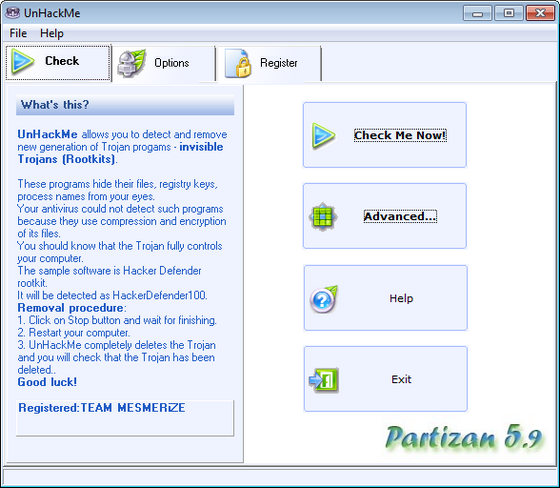Open the Help menu in menu bar

(x=52, y=33)
